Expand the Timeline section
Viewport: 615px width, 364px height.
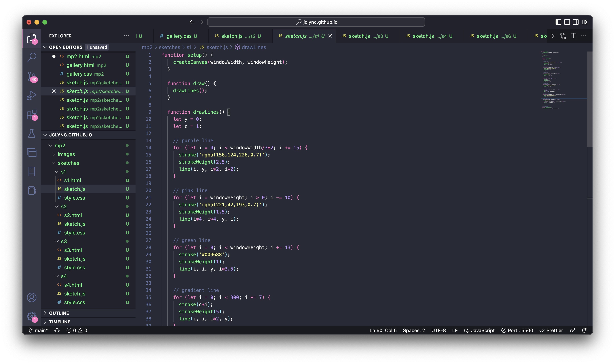click(x=45, y=322)
